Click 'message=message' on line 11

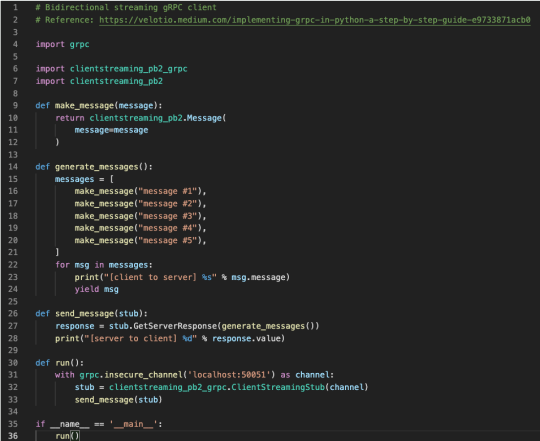point(111,130)
